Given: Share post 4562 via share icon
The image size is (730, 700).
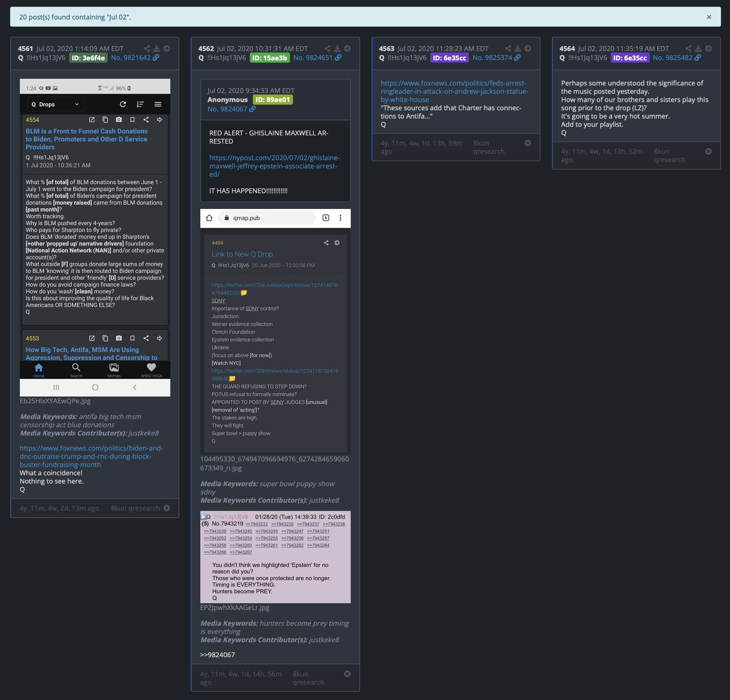Looking at the screenshot, I should pyautogui.click(x=327, y=48).
